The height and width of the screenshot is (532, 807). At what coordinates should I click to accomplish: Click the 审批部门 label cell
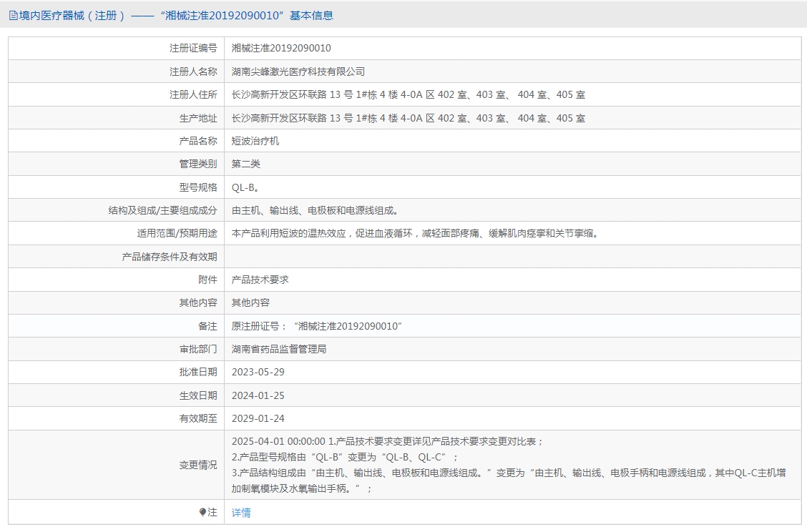click(x=117, y=349)
